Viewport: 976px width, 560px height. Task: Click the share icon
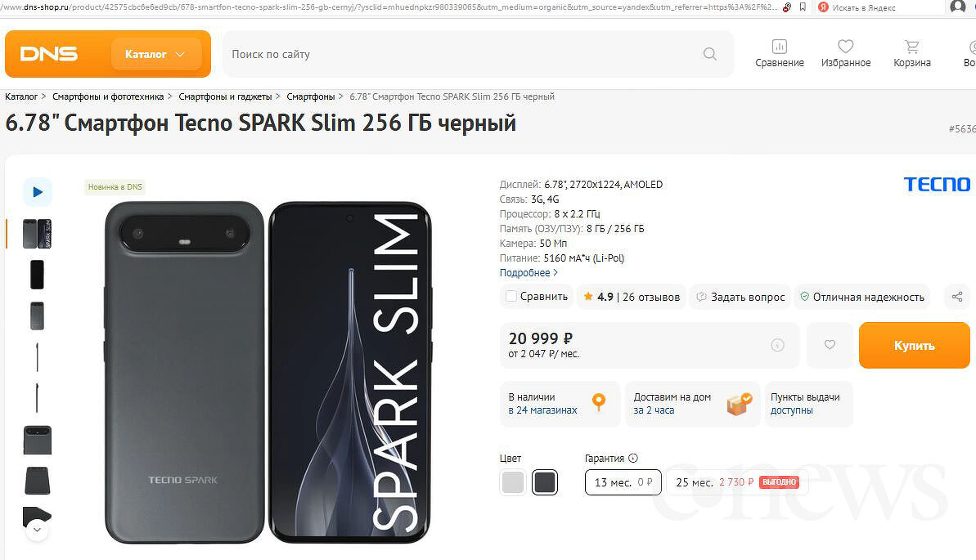pos(958,297)
